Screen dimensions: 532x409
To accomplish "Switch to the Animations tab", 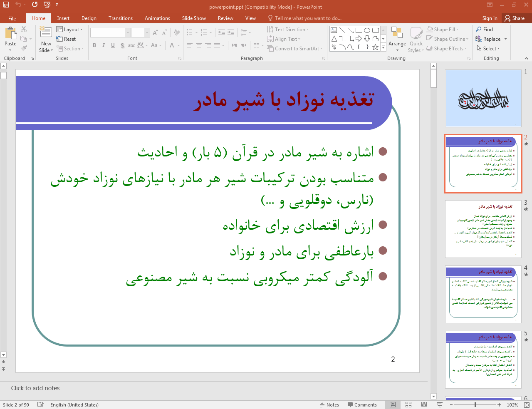I will point(157,18).
